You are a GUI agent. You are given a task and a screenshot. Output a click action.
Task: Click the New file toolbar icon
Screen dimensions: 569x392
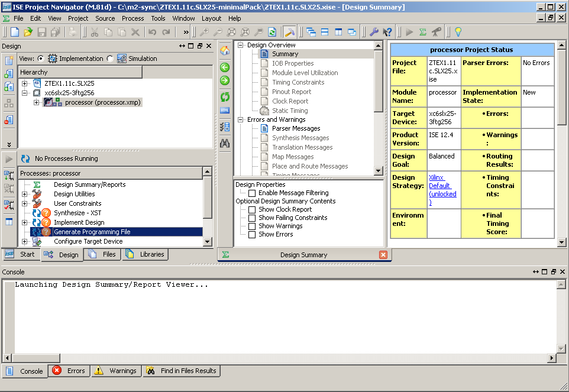tap(15, 32)
